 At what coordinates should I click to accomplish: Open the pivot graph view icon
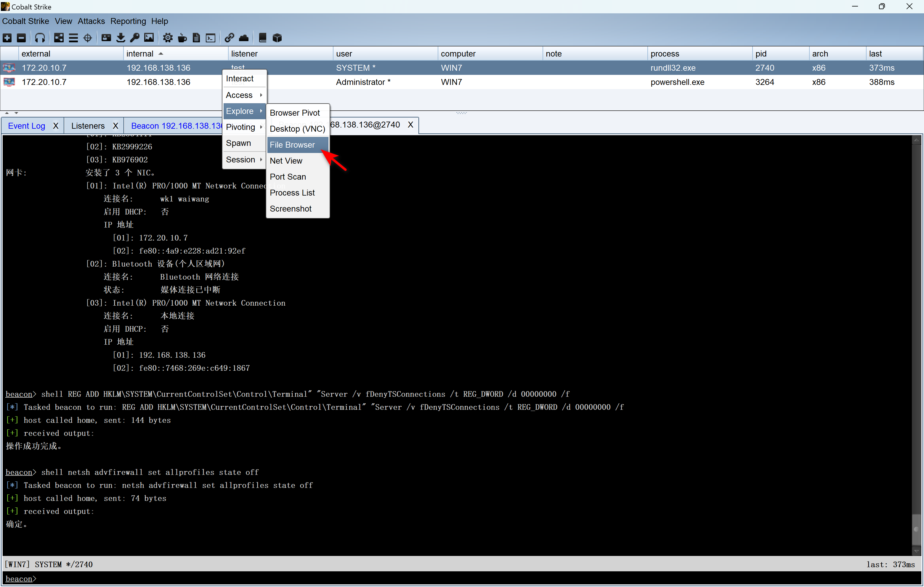click(59, 38)
